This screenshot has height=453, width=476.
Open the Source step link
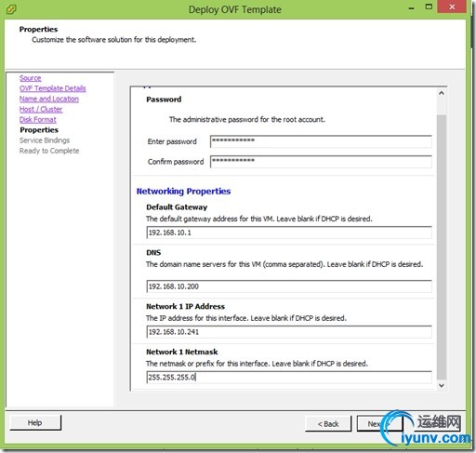(30, 78)
